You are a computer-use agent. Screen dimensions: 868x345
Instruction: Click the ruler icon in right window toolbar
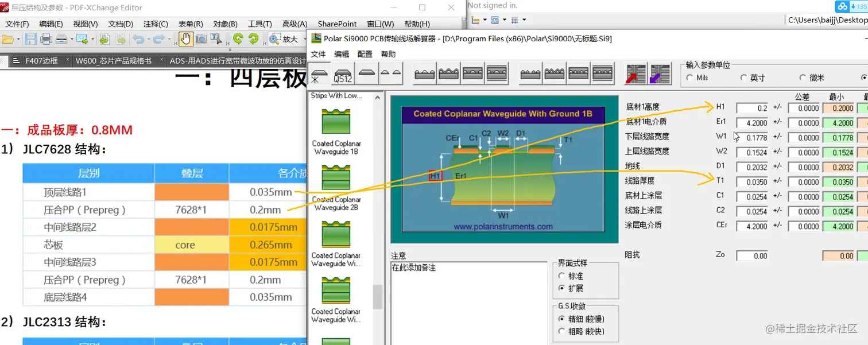pos(475,20)
